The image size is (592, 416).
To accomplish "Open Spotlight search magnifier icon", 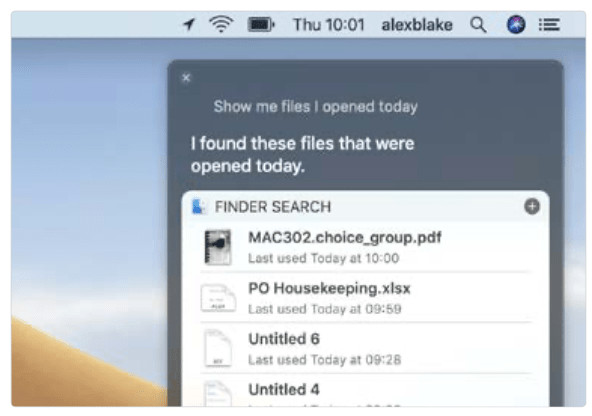I will tap(478, 25).
